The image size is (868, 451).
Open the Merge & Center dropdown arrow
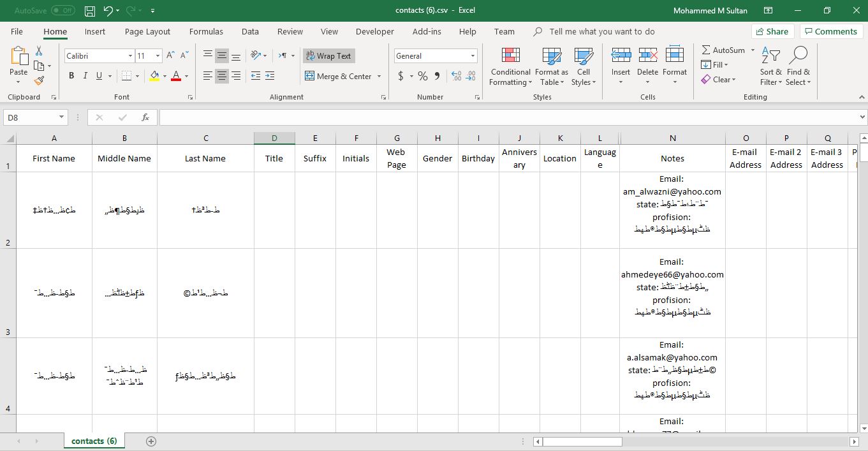point(379,76)
